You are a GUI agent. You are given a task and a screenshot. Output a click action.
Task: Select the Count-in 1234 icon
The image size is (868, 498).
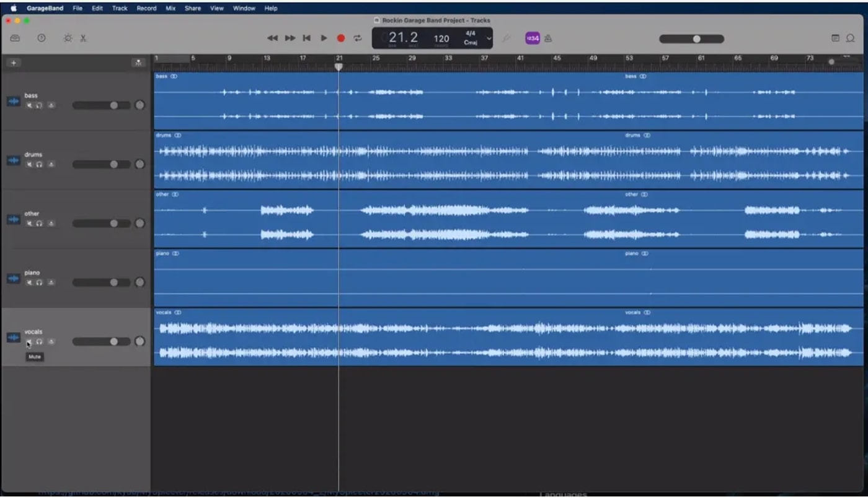[532, 38]
